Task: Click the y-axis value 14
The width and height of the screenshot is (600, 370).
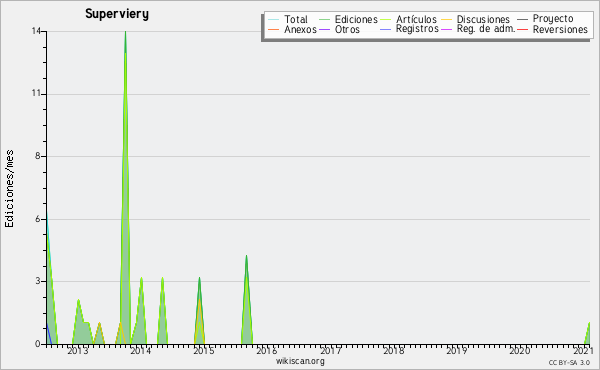Action: tap(36, 31)
